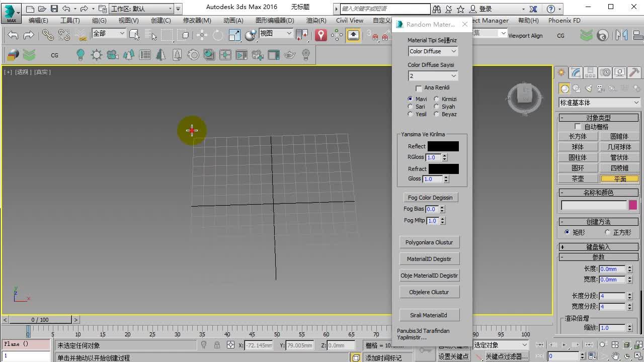Open the Hierarchy tab in command panel

pyautogui.click(x=591, y=72)
